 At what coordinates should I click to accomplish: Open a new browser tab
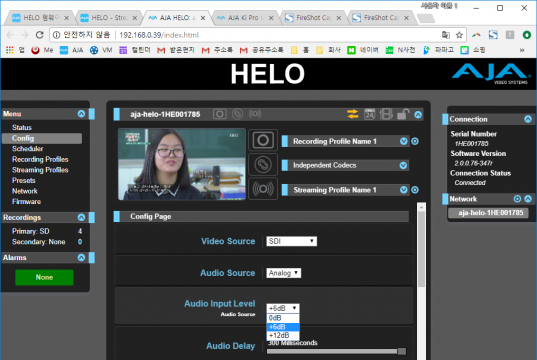coord(426,18)
